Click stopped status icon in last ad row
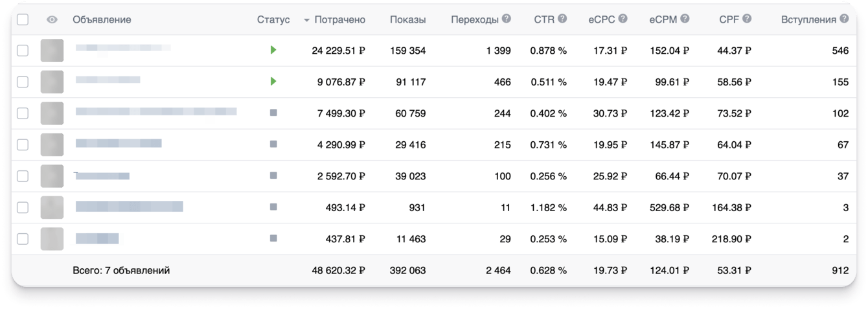868x309 pixels. [273, 238]
